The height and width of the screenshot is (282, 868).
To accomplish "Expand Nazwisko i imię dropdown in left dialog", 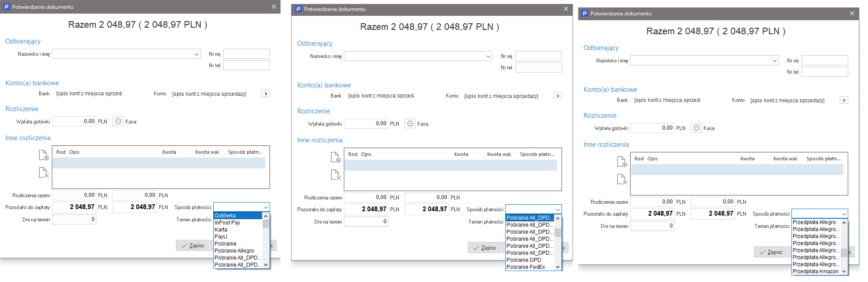I will click(196, 54).
